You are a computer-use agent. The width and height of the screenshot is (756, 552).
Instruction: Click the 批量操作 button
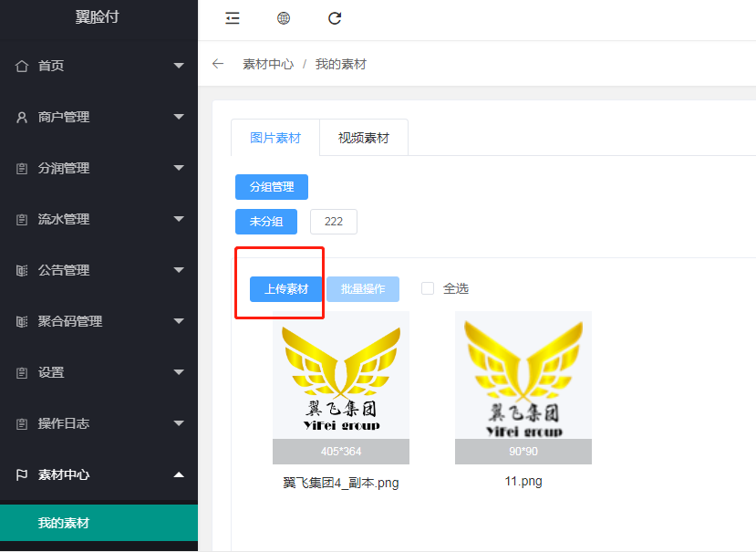click(x=363, y=289)
